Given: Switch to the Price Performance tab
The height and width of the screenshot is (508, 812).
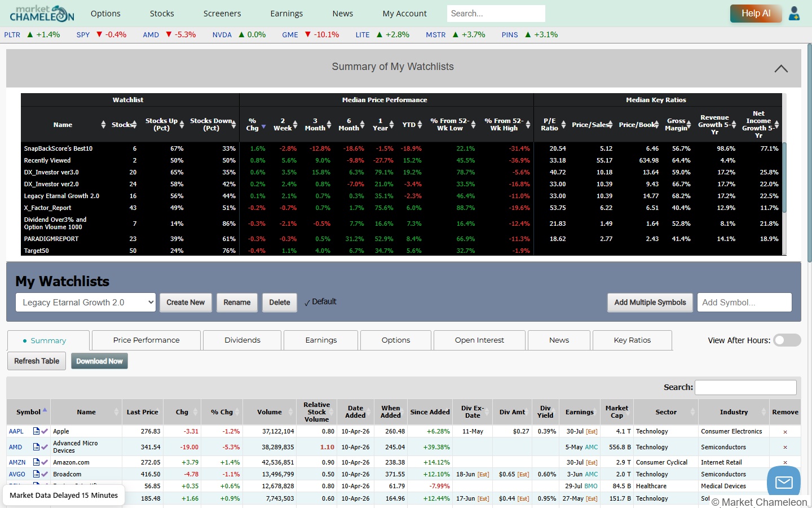Looking at the screenshot, I should click(x=146, y=340).
